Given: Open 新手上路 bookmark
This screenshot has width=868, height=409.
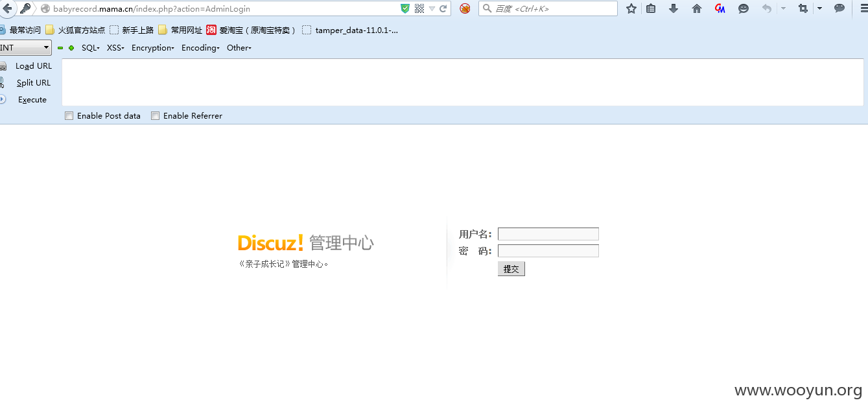Looking at the screenshot, I should coord(132,30).
